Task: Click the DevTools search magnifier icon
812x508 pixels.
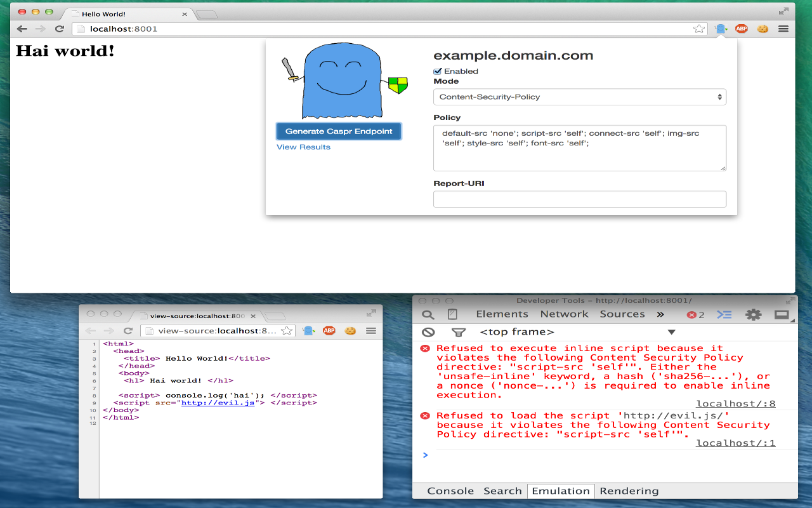Action: coord(428,314)
